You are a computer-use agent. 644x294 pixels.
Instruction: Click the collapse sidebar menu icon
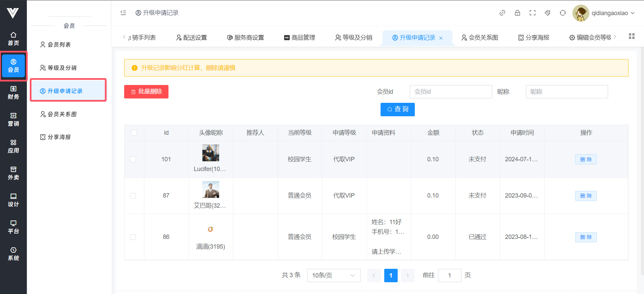[x=123, y=13]
